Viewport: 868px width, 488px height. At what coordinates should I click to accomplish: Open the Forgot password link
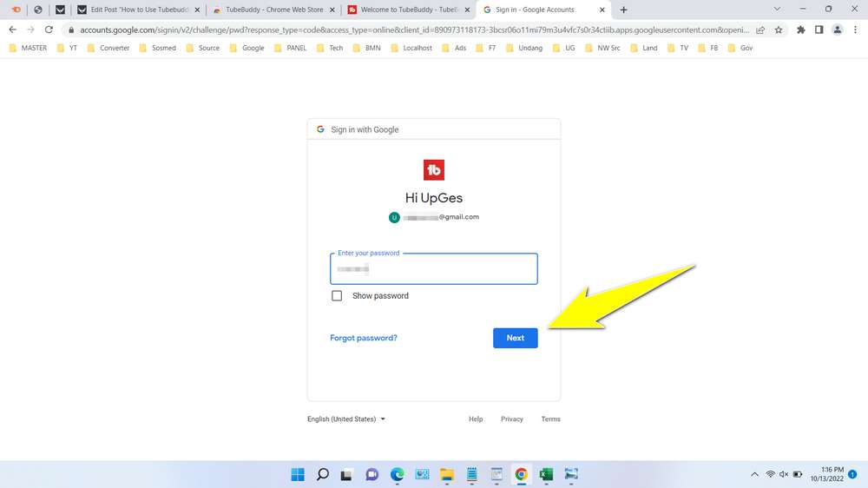363,338
